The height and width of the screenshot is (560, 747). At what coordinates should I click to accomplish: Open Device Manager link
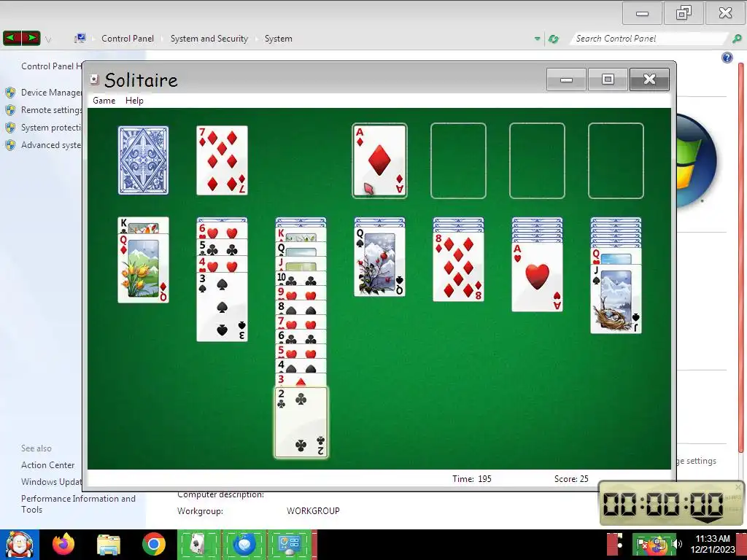[x=52, y=93]
